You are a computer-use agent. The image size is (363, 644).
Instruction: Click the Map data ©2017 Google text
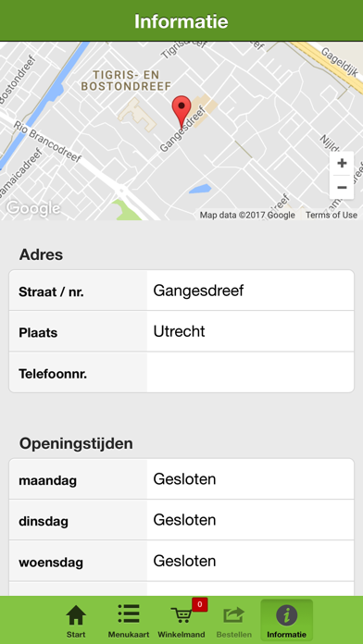click(x=247, y=215)
